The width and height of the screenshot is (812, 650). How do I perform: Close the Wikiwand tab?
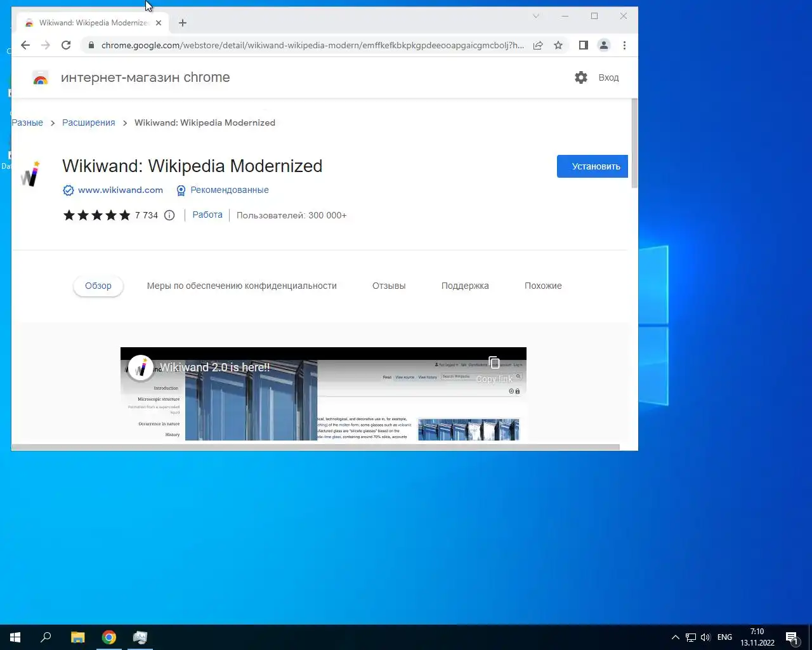coord(159,23)
